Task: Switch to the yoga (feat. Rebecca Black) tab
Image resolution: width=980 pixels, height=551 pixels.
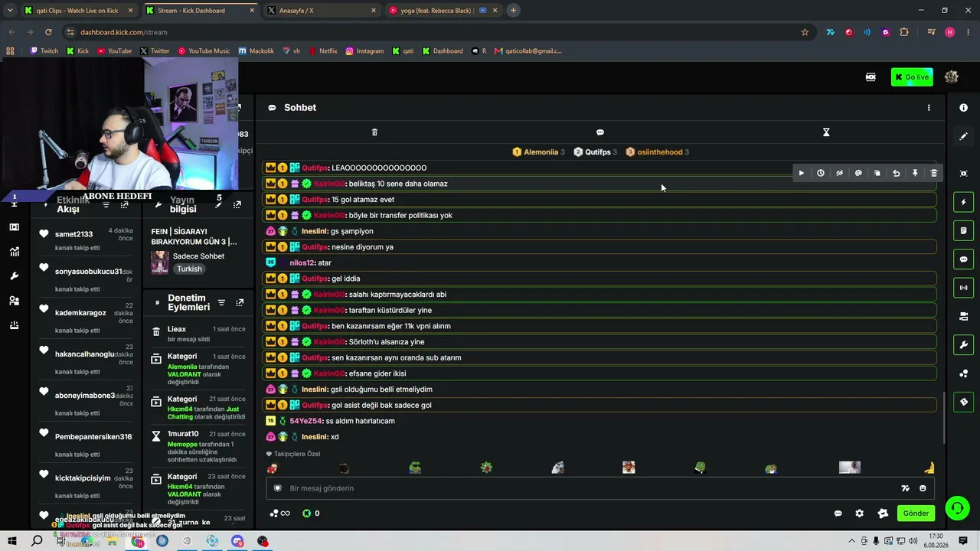Action: pos(443,11)
